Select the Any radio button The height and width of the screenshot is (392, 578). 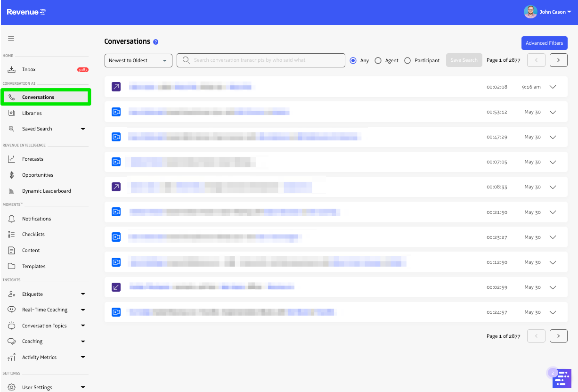click(x=353, y=61)
